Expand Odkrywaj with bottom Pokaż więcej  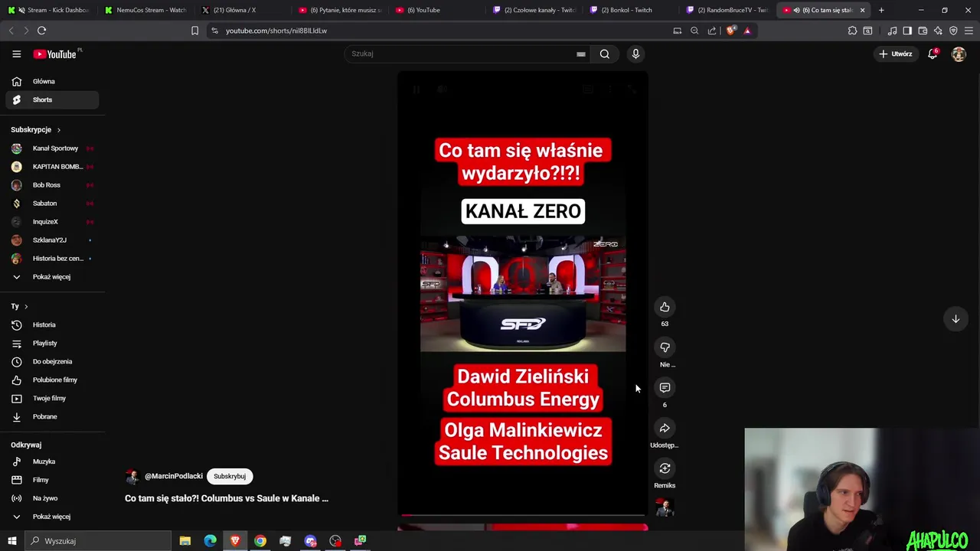coord(52,517)
